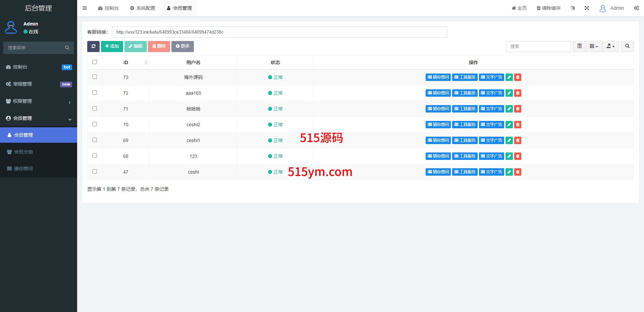This screenshot has height=312, width=644.
Task: Click 猜你想问 button for user 海外源码
Action: click(x=438, y=77)
